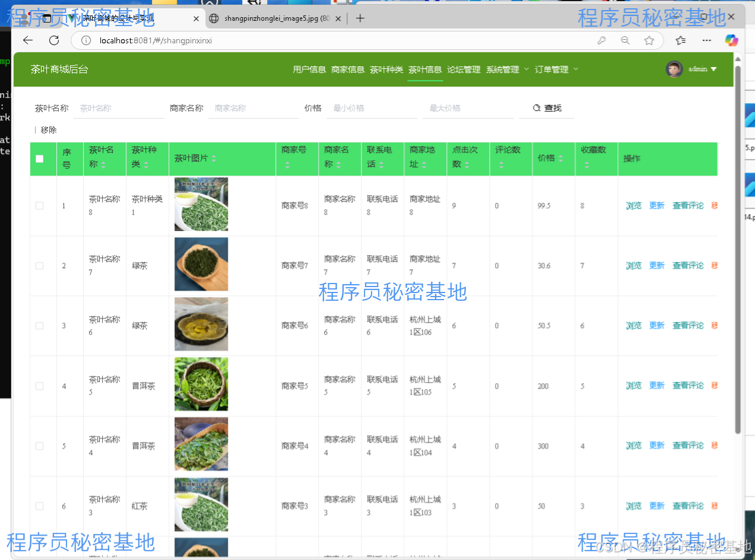Focus the 最小价格 input field
The image size is (755, 560).
tap(372, 108)
